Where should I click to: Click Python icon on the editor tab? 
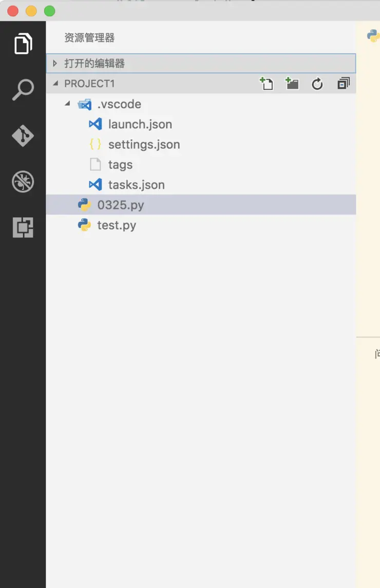click(x=373, y=36)
